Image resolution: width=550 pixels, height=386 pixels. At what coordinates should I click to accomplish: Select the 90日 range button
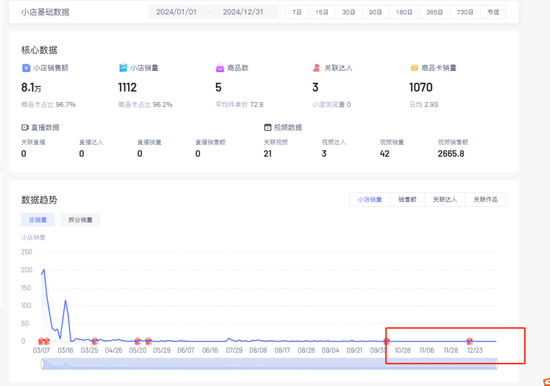tap(375, 12)
